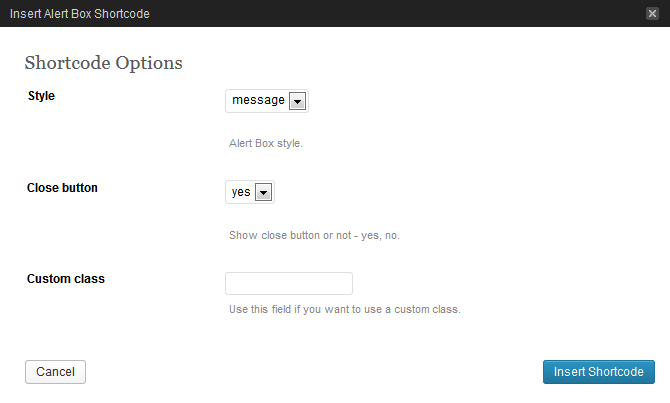Click the arrow of the Style select

[297, 101]
